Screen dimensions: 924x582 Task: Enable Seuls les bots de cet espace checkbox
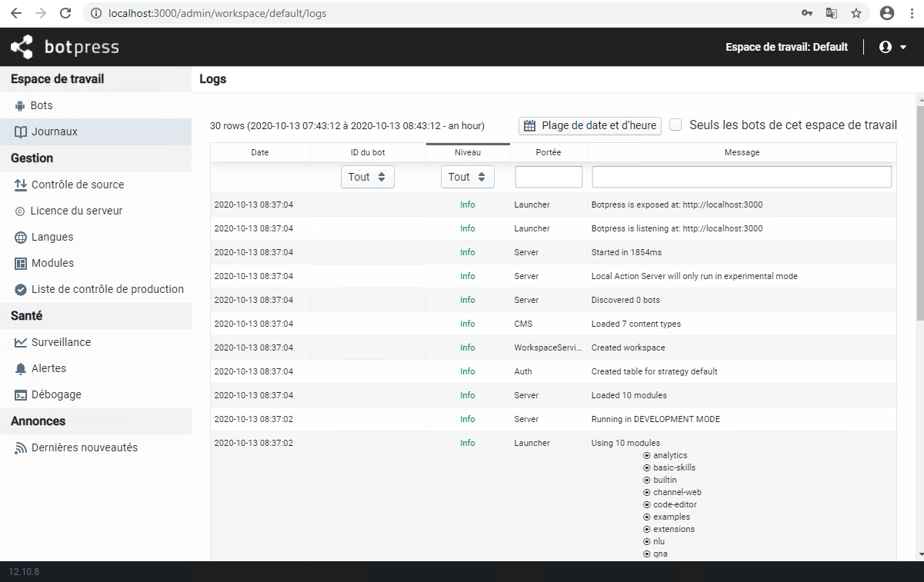click(x=675, y=125)
